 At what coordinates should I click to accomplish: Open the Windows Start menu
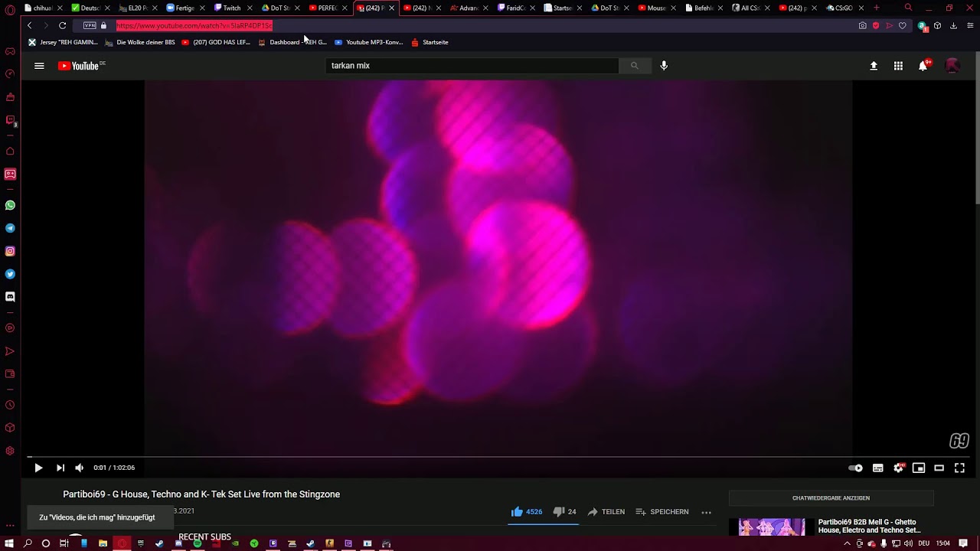[9, 543]
